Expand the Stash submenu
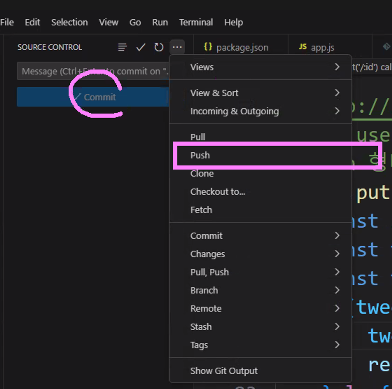The image size is (392, 389). [x=261, y=327]
